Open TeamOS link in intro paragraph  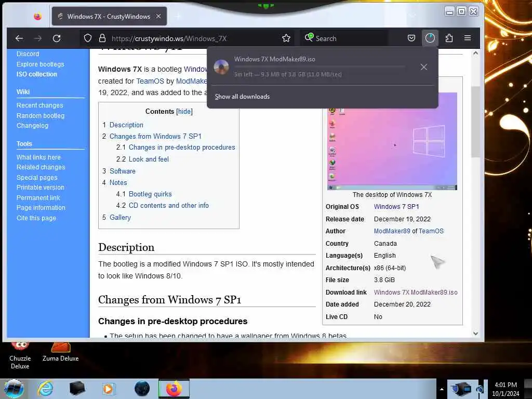coord(150,81)
